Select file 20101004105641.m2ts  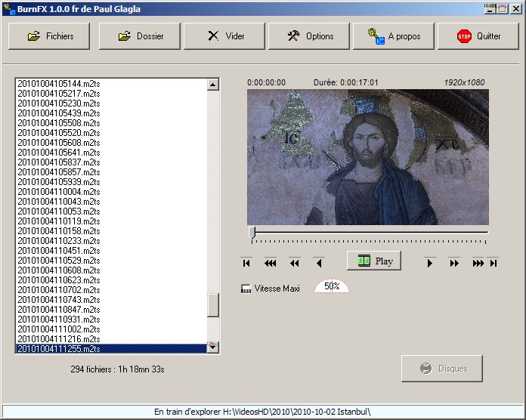coord(111,152)
